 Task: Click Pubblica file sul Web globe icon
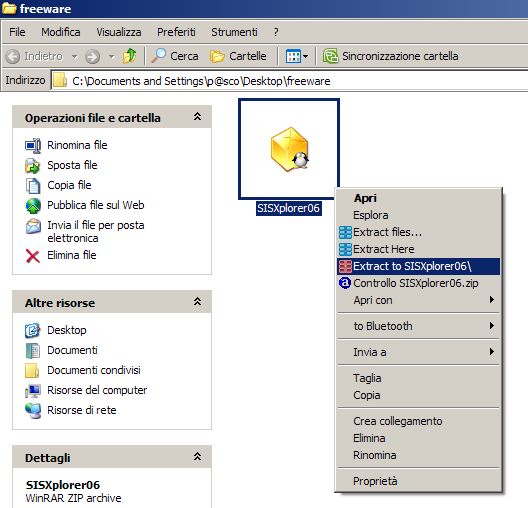[33, 206]
